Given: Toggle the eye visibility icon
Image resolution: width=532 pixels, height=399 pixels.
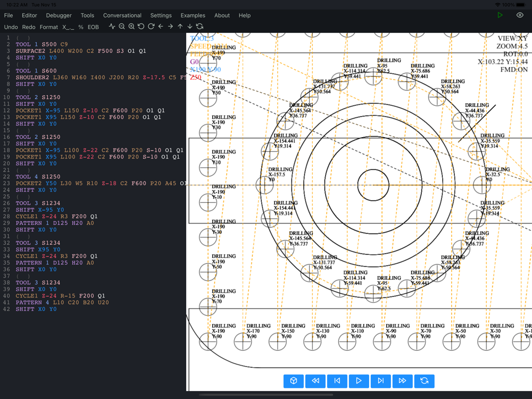Looking at the screenshot, I should [x=520, y=15].
